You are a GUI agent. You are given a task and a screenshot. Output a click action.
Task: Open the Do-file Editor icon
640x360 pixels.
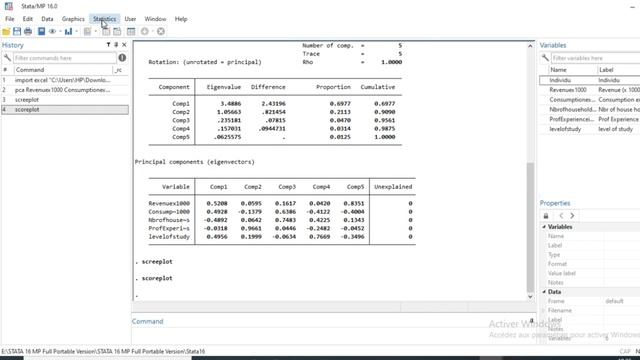(87, 31)
